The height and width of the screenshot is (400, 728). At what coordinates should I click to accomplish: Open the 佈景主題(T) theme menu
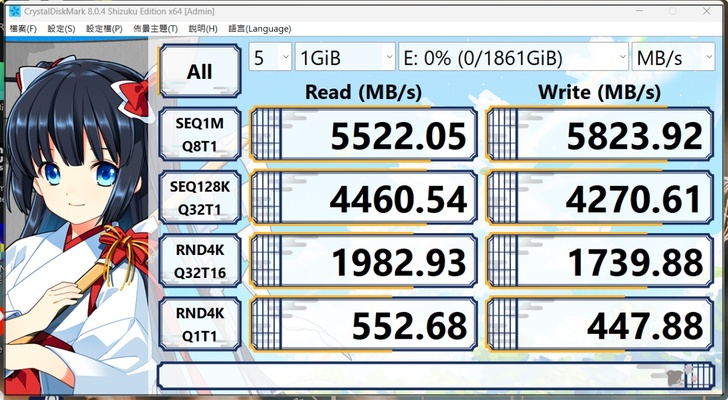point(156,29)
